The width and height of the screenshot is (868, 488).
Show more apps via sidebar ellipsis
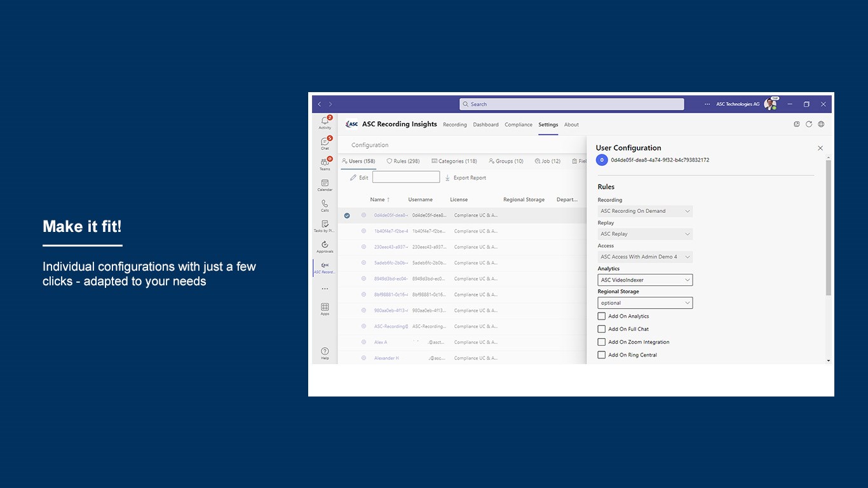point(325,288)
